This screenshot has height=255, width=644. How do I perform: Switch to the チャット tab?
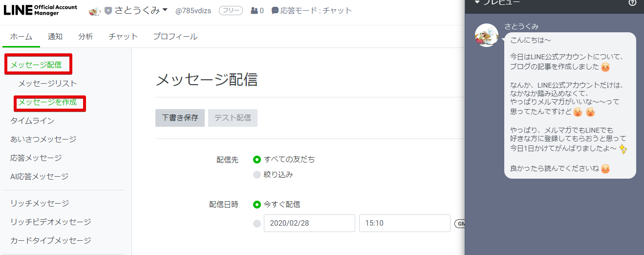[123, 37]
